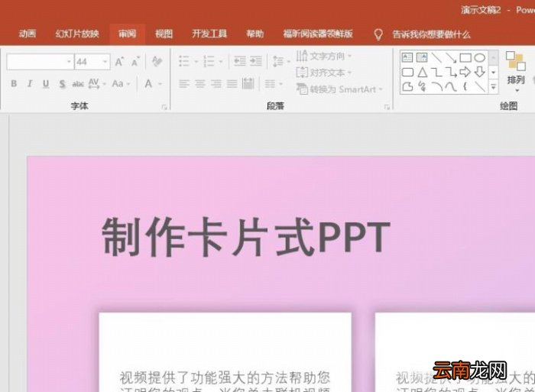Select the rectangle shape
Screen dimensions: 535x392
[465, 57]
